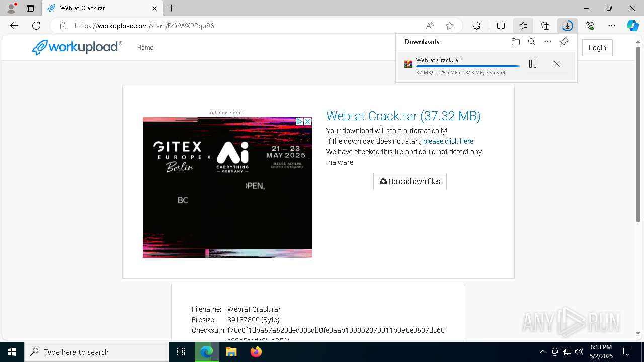644x362 pixels.
Task: Toggle split screen view
Action: click(x=501, y=26)
